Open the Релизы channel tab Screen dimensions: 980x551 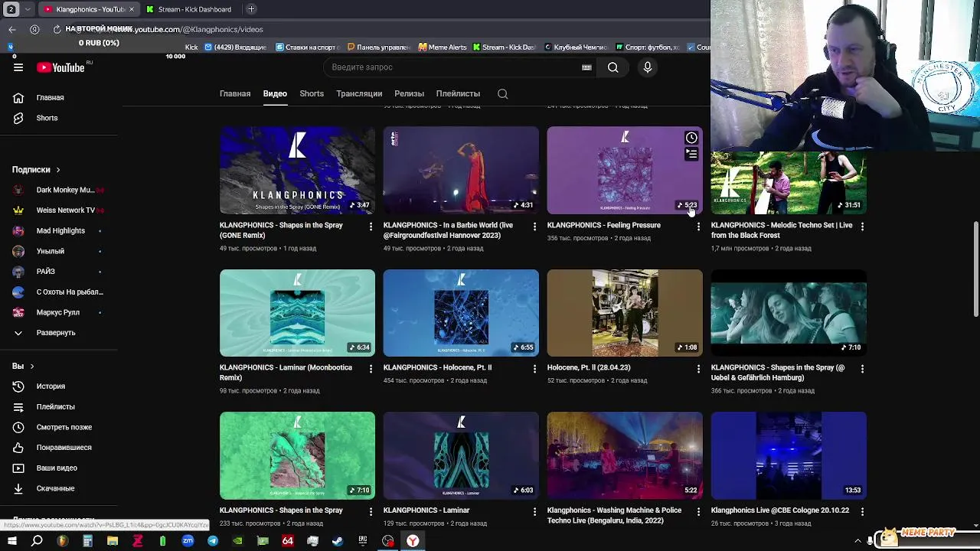(409, 93)
